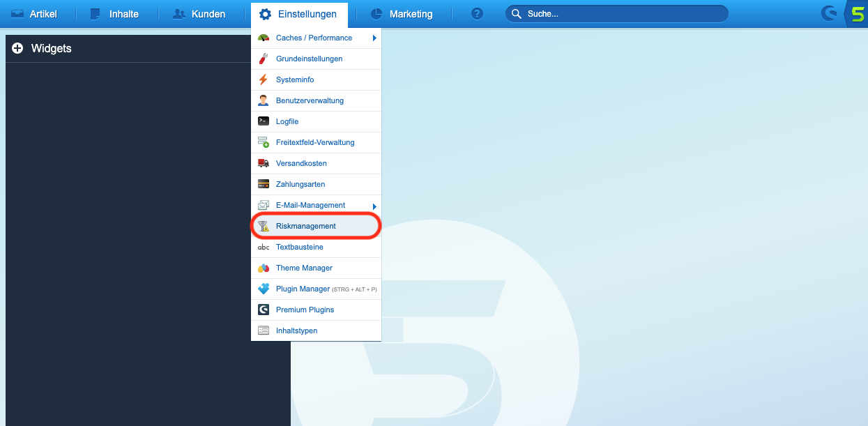Click the Zahlungsarten credit card icon
The image size is (868, 426).
(264, 184)
